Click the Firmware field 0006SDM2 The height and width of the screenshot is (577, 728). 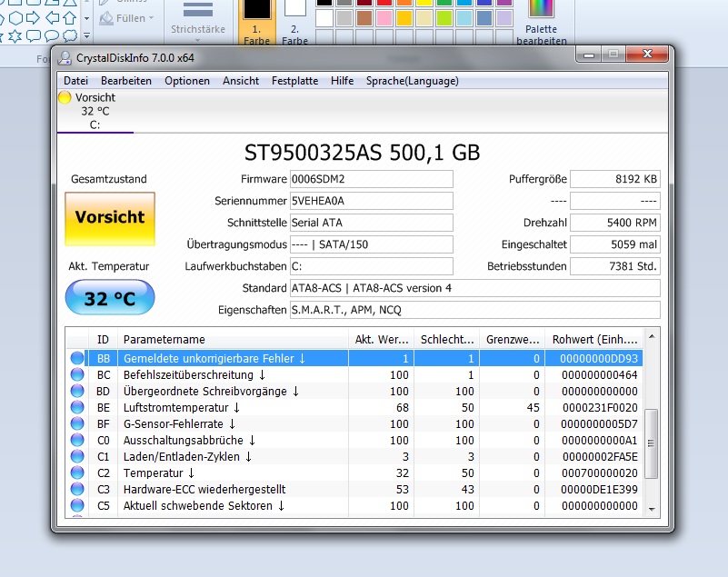[x=372, y=179]
